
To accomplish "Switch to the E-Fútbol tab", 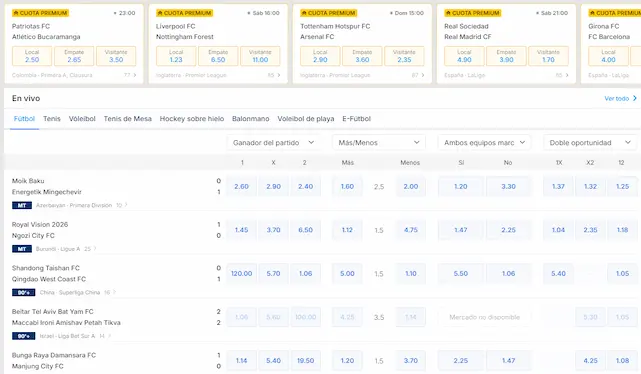I will (x=356, y=119).
